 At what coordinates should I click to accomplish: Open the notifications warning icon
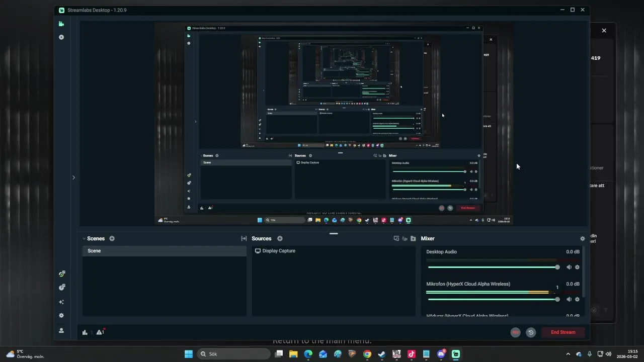click(100, 332)
